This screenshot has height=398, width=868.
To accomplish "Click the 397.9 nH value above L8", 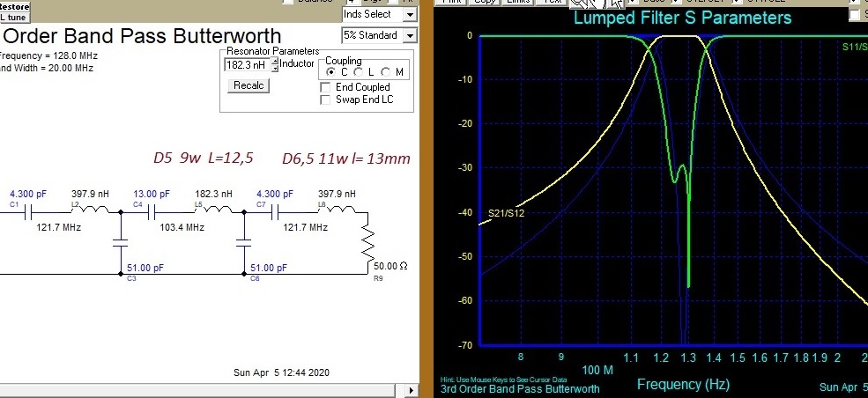I will click(338, 194).
